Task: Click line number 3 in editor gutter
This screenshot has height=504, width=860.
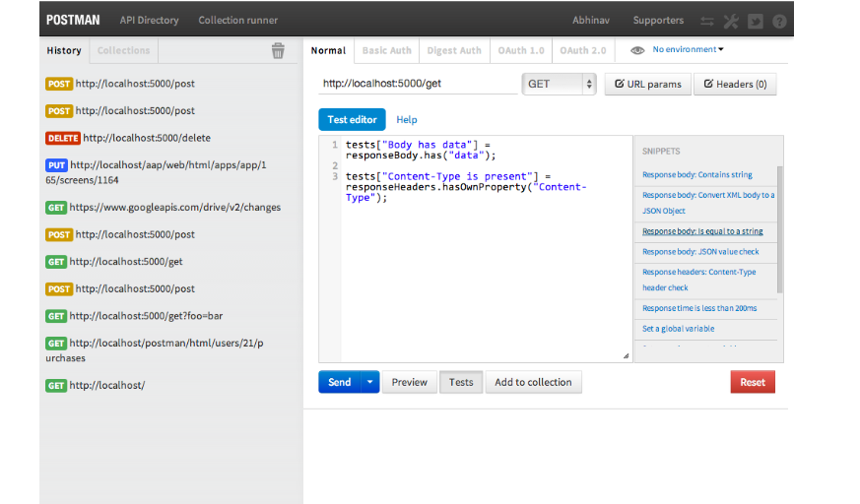Action: [335, 176]
